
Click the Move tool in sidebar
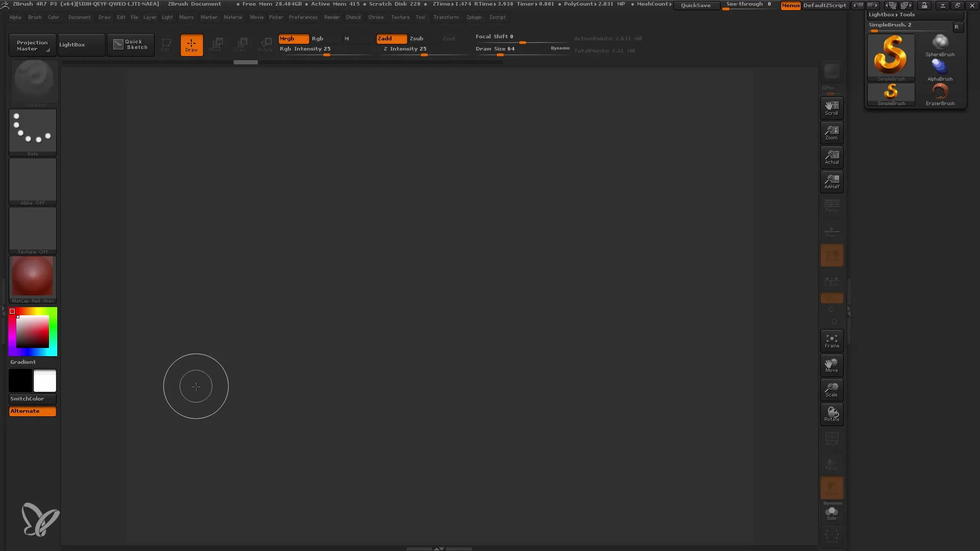(x=831, y=365)
